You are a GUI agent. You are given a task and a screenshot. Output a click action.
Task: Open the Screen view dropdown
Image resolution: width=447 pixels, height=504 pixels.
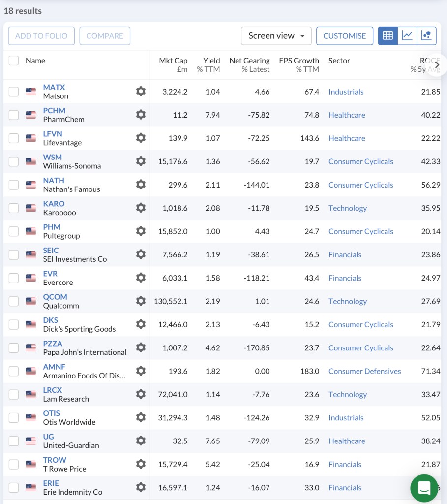coord(276,36)
